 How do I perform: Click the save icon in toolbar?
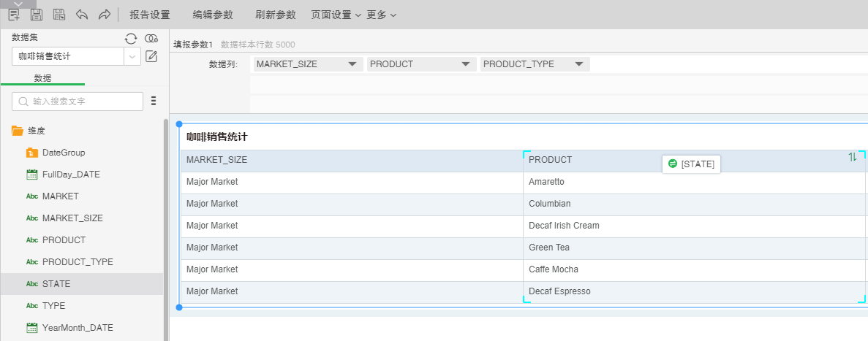coord(37,15)
